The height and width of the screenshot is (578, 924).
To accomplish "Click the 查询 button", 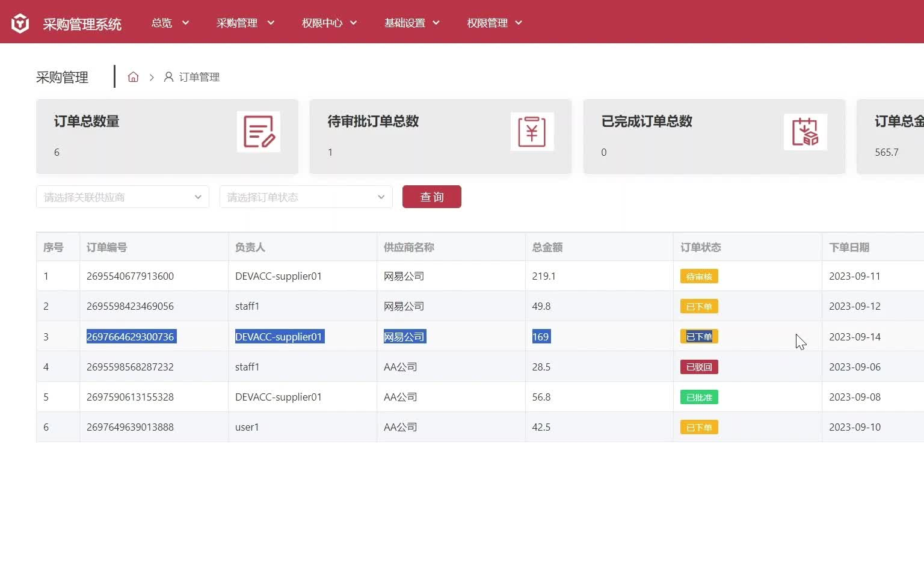I will point(432,197).
